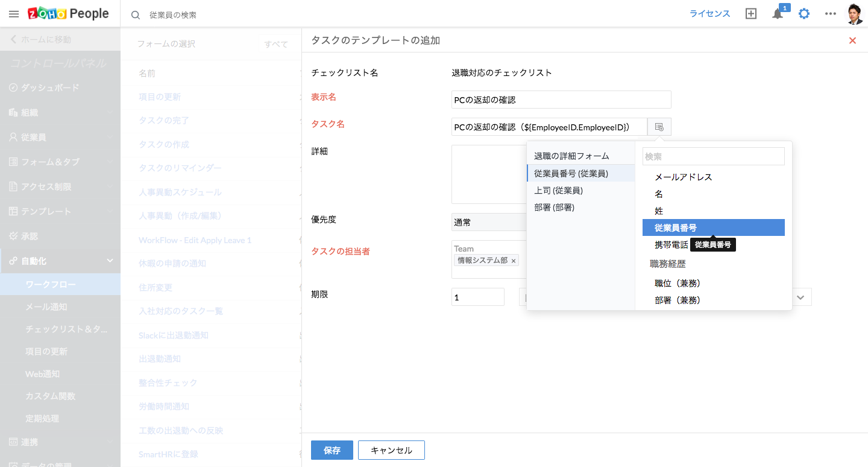Screen dimensions: 868x467
Task: Click the キャンセル button
Action: 391,450
